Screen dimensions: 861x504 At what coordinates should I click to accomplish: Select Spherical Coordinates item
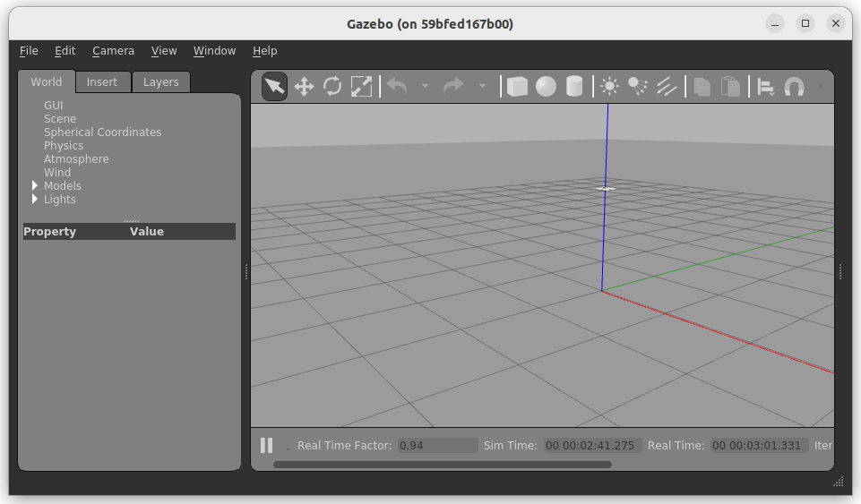tap(103, 132)
